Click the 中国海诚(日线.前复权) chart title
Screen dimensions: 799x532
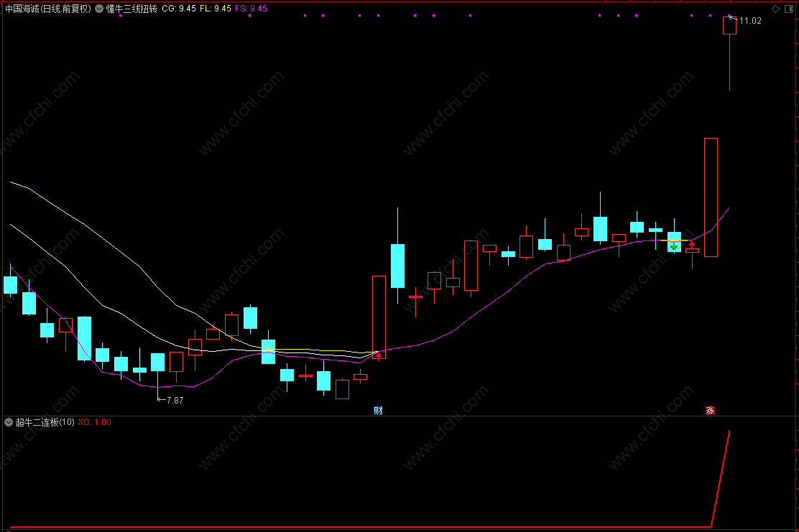point(48,9)
